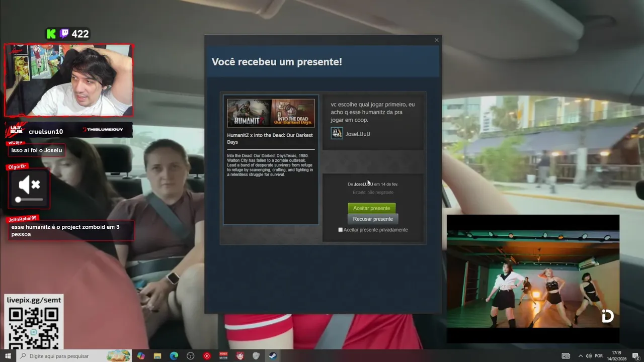Open Copilot from the taskbar
This screenshot has height=362, width=644.
(141, 356)
